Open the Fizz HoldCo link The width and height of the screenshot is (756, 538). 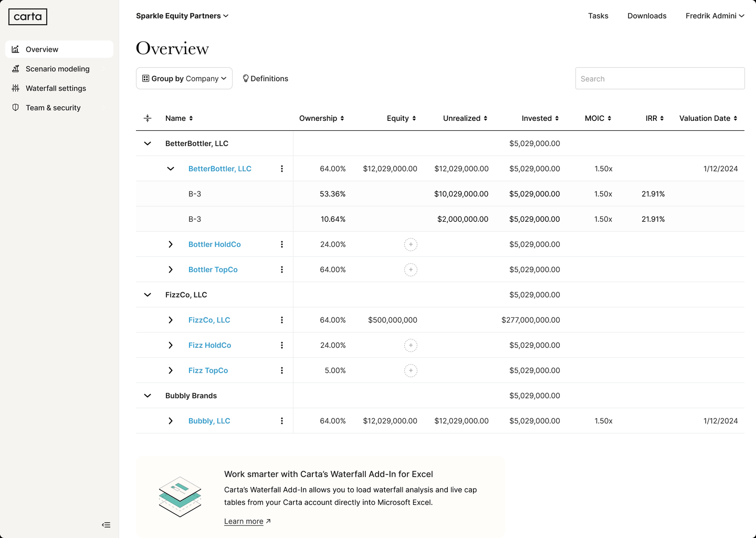[x=210, y=345]
